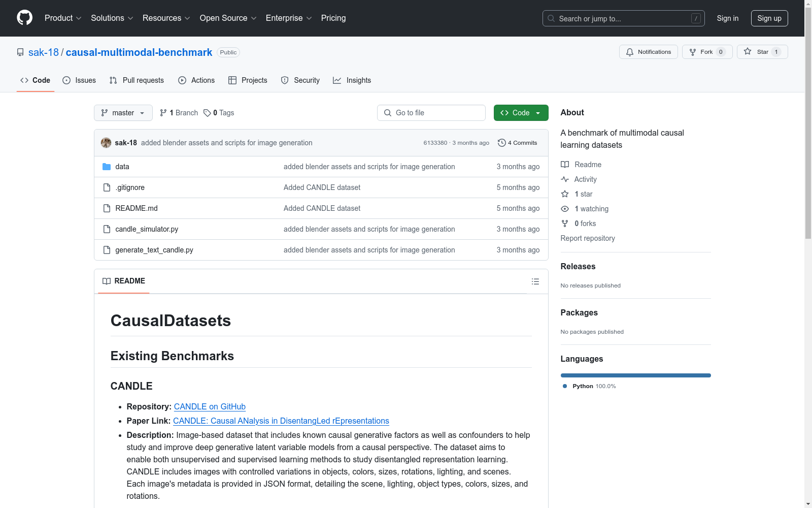
Task: Open the causal-multimodal-benchmark repository link
Action: (139, 52)
